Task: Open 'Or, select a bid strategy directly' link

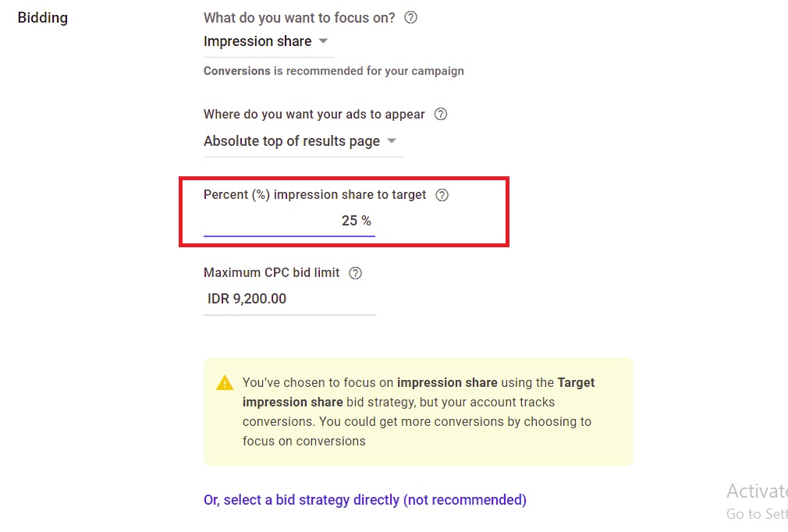Action: tap(365, 500)
